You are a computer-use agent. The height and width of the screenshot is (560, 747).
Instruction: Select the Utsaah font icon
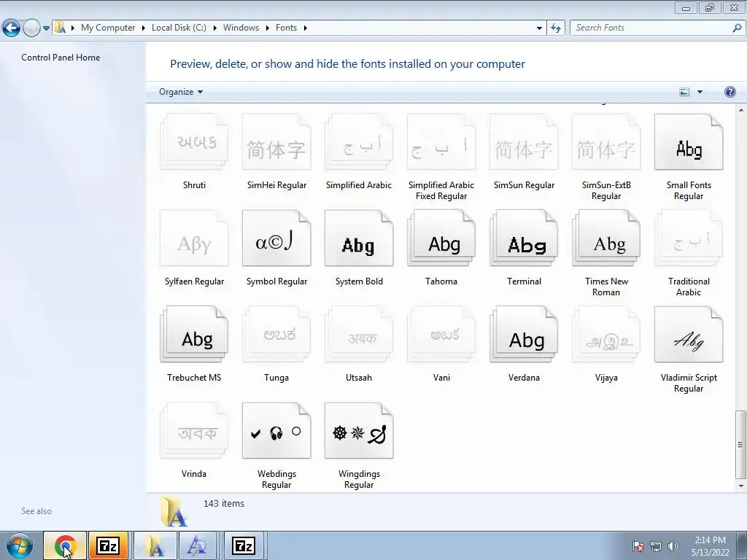[x=359, y=334]
